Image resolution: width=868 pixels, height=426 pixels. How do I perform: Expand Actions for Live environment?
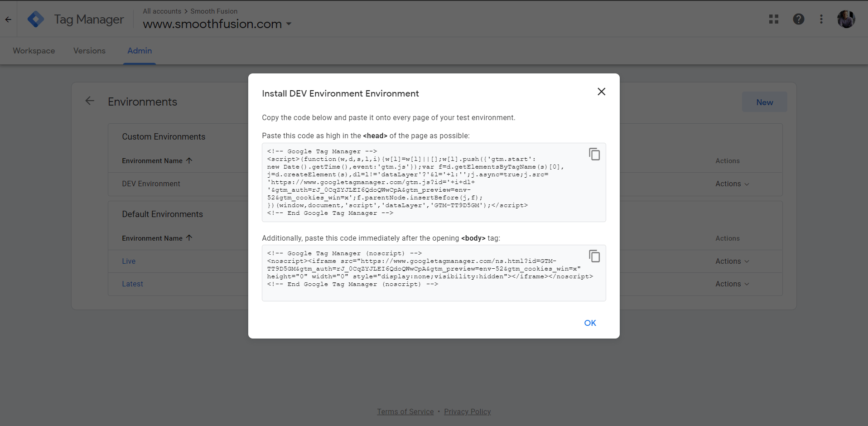point(732,261)
